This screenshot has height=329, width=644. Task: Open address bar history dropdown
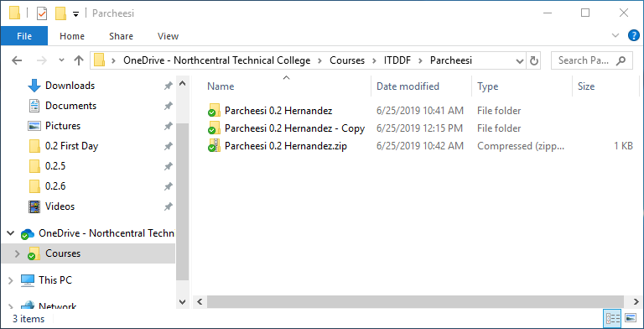coord(520,61)
